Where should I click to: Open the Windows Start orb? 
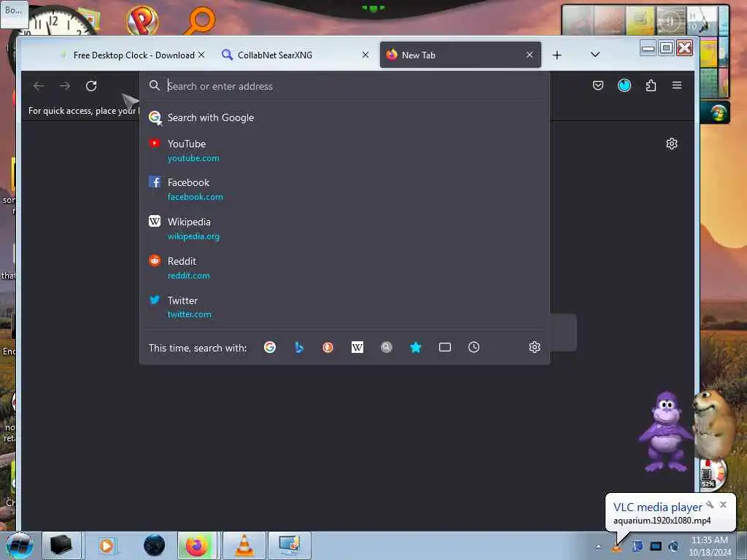coord(19,545)
